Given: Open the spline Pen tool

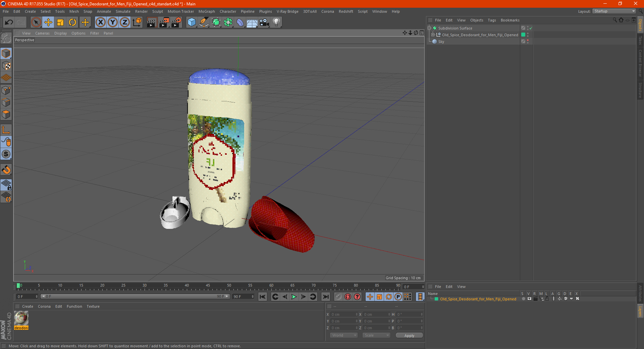Looking at the screenshot, I should point(204,22).
